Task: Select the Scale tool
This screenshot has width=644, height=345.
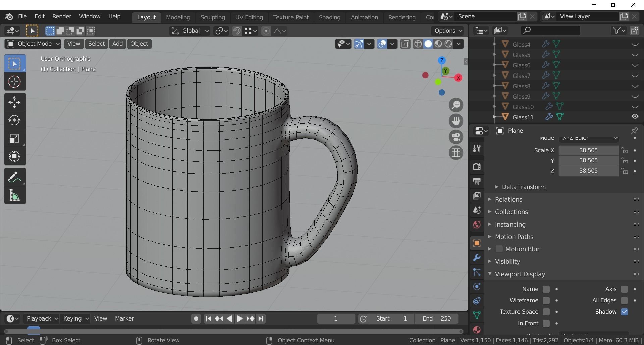Action: [x=15, y=138]
